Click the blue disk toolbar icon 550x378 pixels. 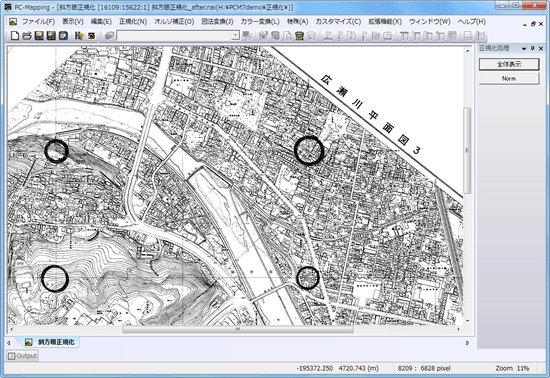click(x=63, y=35)
